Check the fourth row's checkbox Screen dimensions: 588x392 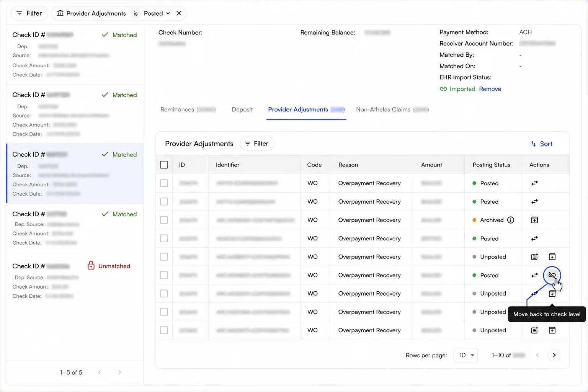164,238
